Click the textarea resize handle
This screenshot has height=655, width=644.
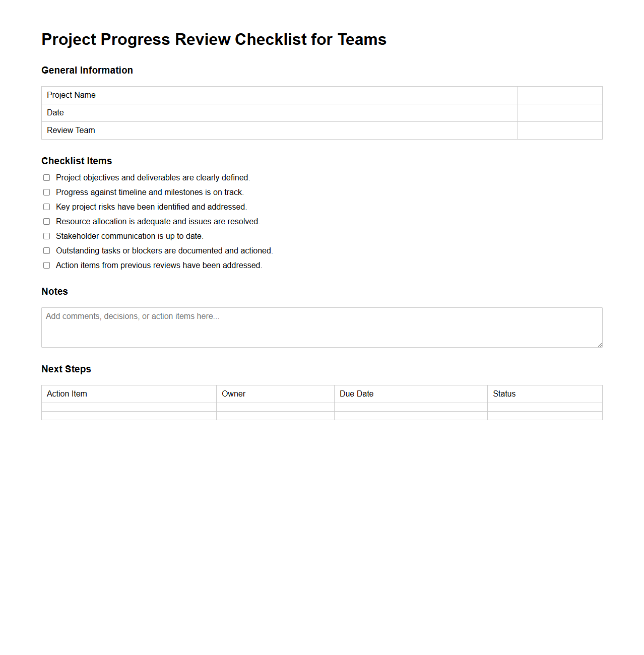tap(599, 344)
